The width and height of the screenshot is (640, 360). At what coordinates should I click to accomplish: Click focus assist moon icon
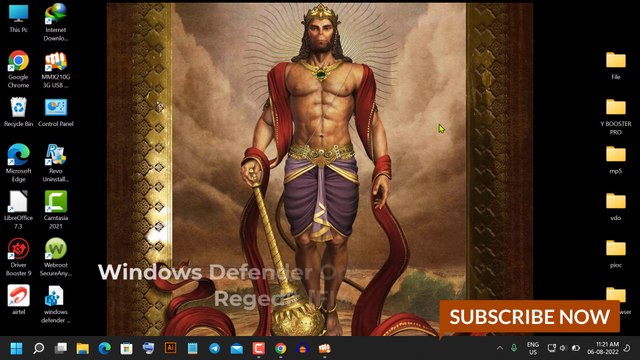627,348
